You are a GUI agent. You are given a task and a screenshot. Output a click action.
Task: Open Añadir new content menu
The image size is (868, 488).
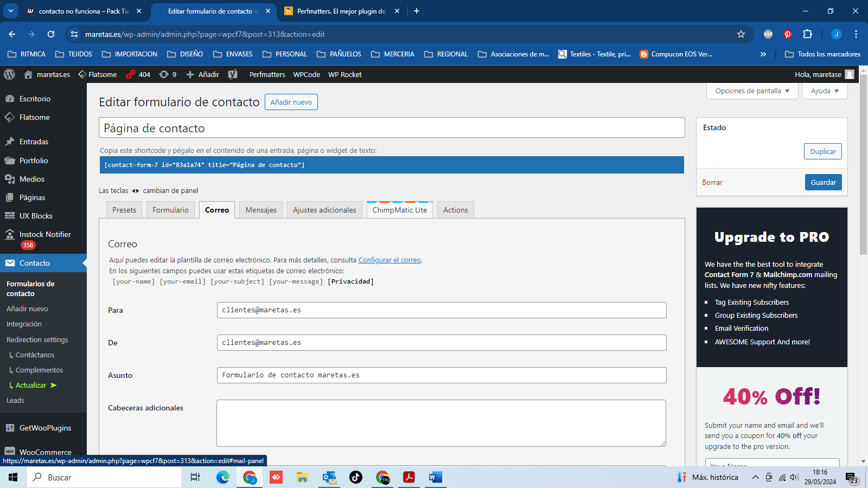[203, 74]
